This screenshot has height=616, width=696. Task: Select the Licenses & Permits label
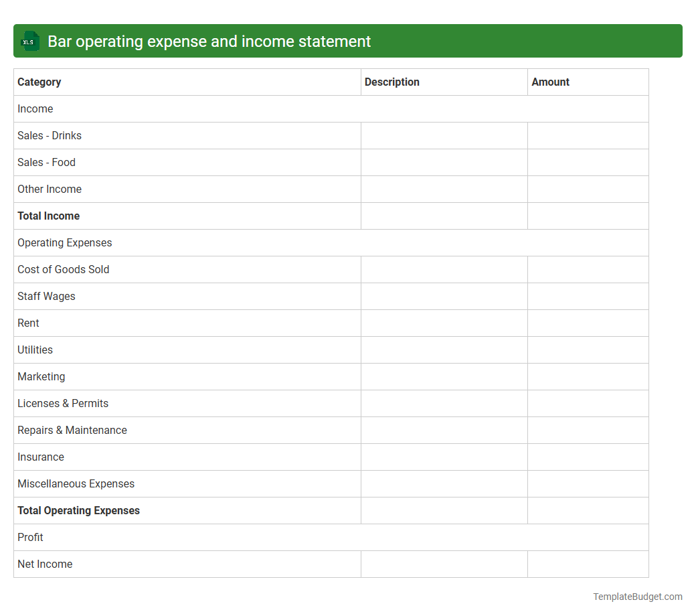63,403
